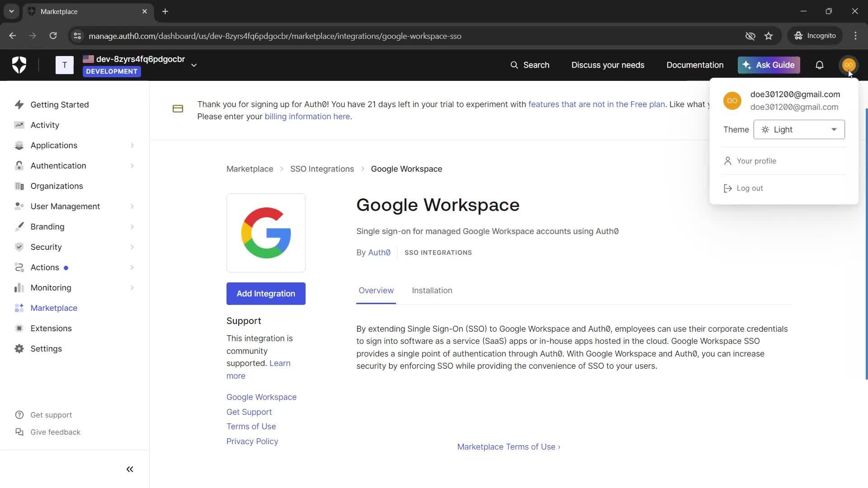Click the browser reload button
This screenshot has width=868, height=488.
pos(53,36)
